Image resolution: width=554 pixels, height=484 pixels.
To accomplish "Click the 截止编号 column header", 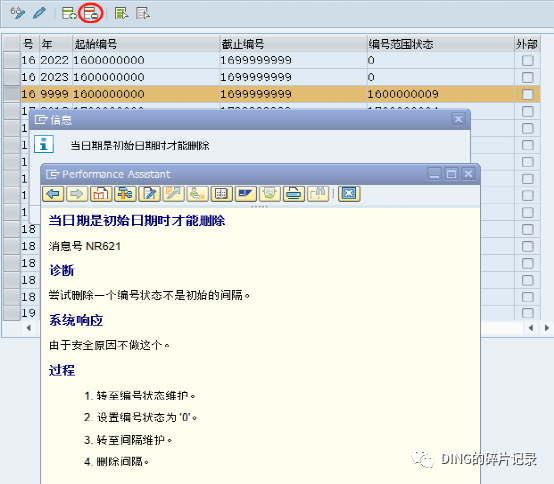I will click(x=293, y=43).
